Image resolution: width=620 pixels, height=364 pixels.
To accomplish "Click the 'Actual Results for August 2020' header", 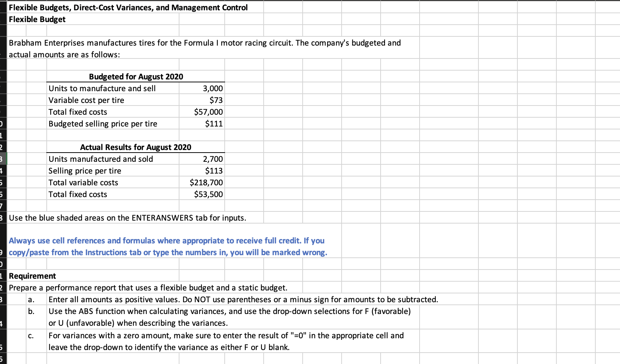I will 135,147.
